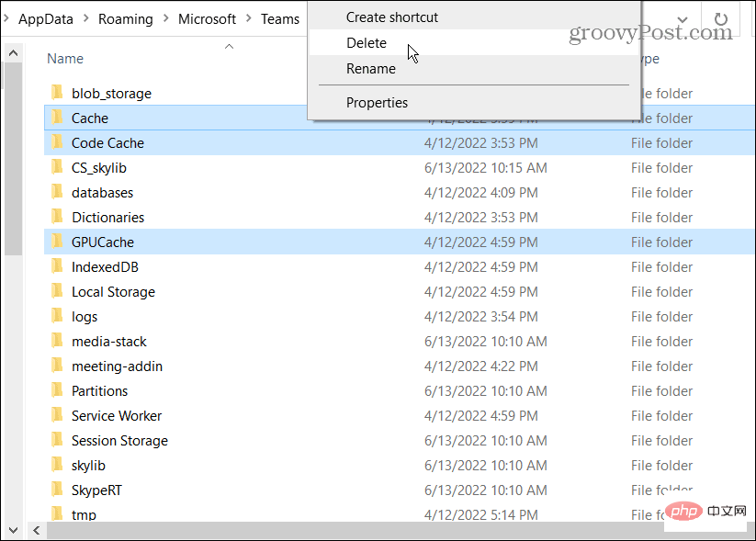The image size is (756, 541).
Task: Select the Local Storage folder name
Action: click(113, 292)
